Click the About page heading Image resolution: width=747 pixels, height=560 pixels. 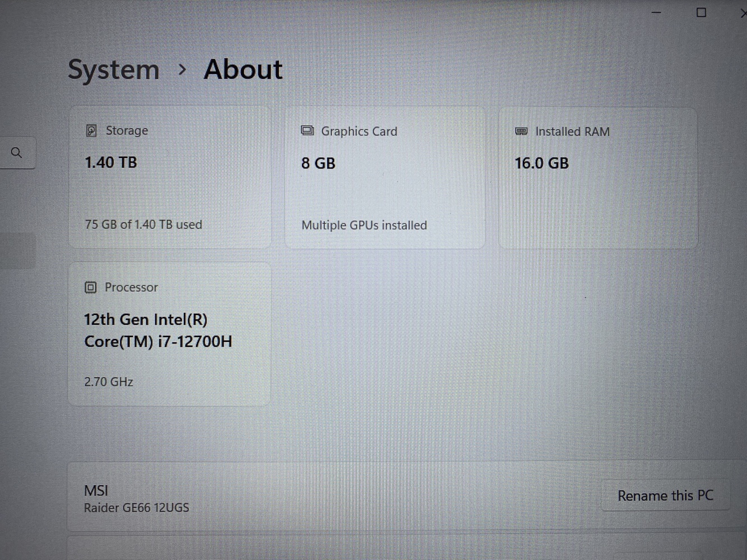(243, 69)
